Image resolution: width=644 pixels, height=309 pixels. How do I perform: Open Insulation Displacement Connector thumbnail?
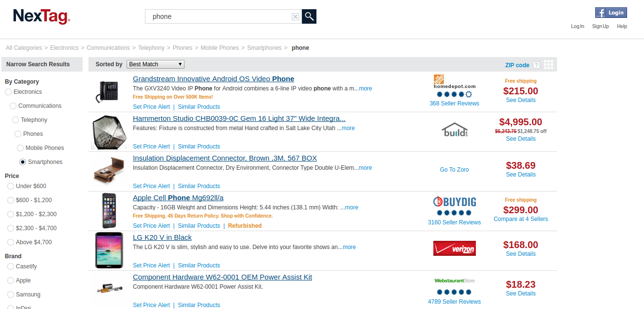pyautogui.click(x=109, y=172)
